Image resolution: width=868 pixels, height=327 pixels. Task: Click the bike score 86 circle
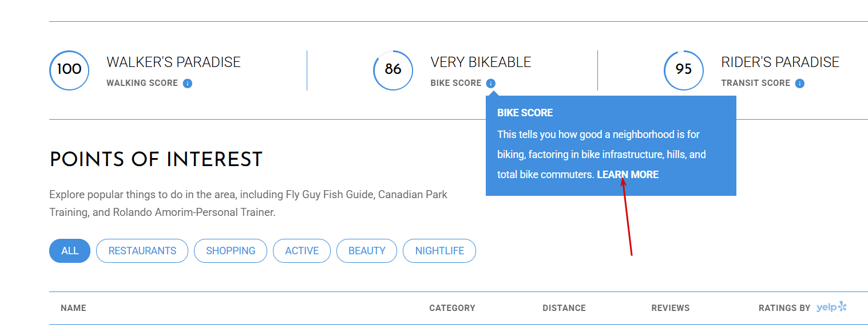393,70
